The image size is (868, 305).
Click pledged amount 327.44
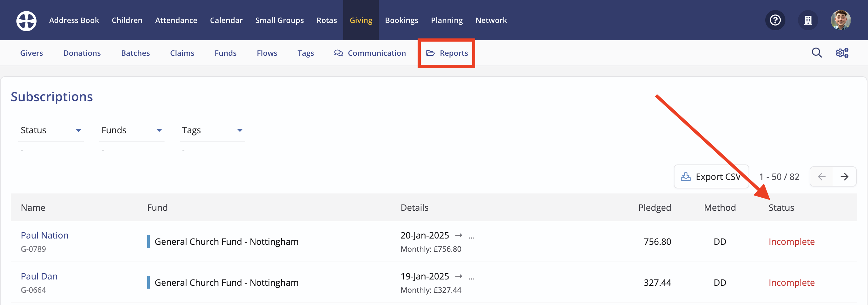[x=657, y=282]
